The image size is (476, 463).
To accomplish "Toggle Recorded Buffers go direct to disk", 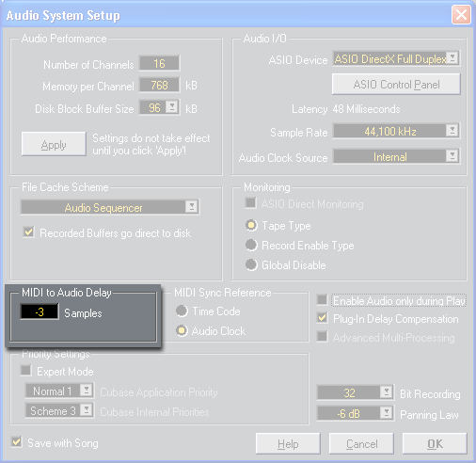I will 29,232.
